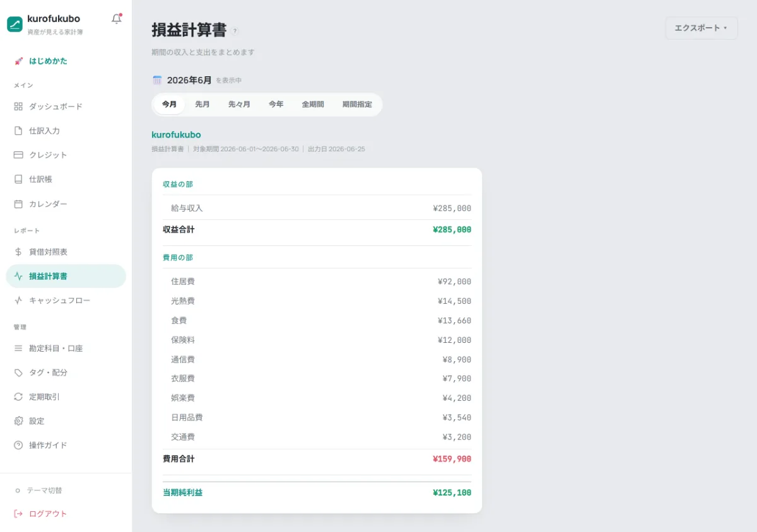Screen dimensions: 757x532
Task: Click the 勘定科目・口座 list icon
Action: pyautogui.click(x=18, y=349)
